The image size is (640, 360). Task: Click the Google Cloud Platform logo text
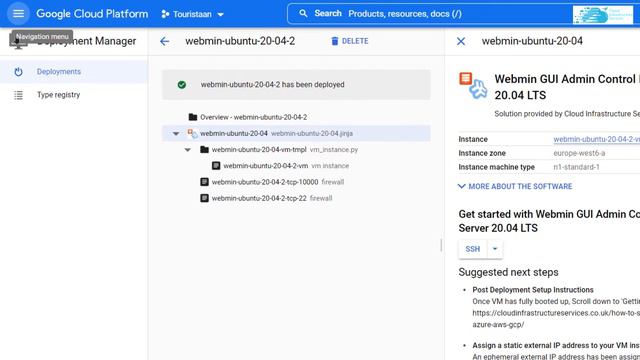click(92, 14)
